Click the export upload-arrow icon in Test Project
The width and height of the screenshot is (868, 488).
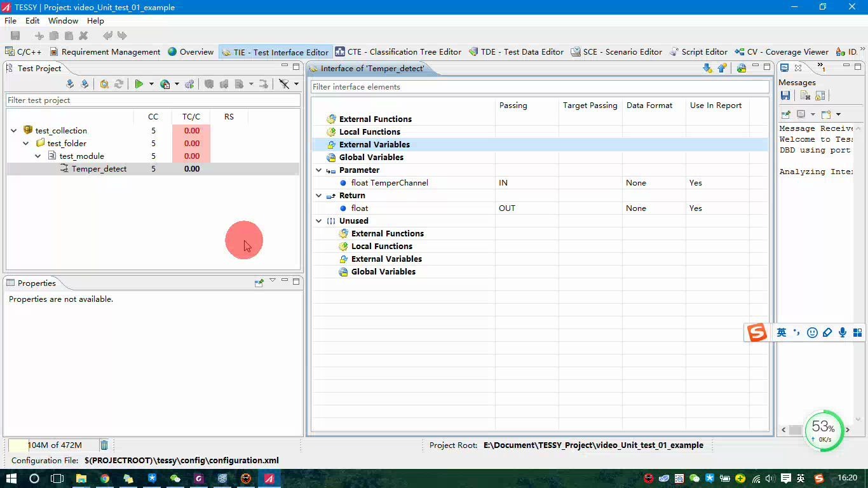click(85, 84)
